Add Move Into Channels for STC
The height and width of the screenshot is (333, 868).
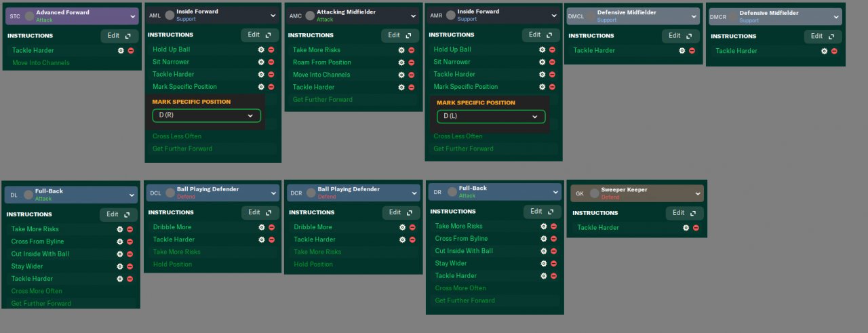pos(41,63)
